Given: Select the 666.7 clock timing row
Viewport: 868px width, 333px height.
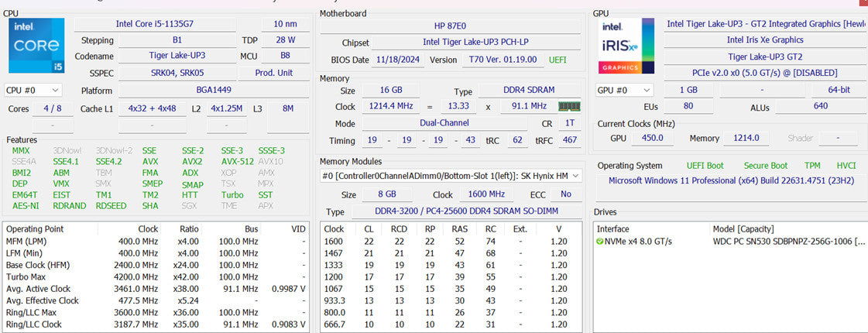Looking at the screenshot, I should (x=451, y=324).
